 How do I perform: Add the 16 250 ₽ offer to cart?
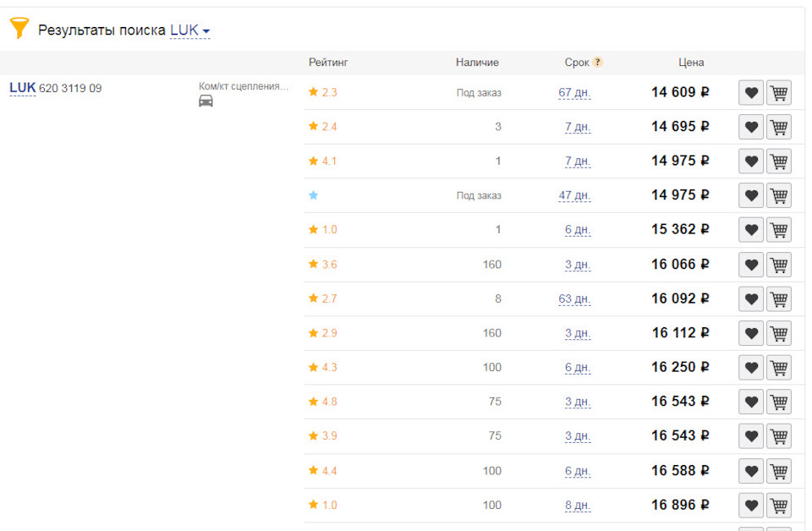779,368
